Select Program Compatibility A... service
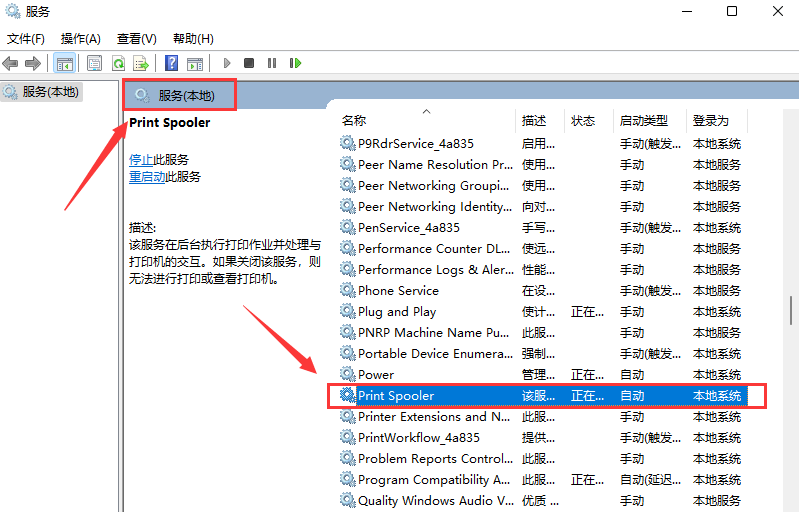This screenshot has height=512, width=799. point(543,479)
